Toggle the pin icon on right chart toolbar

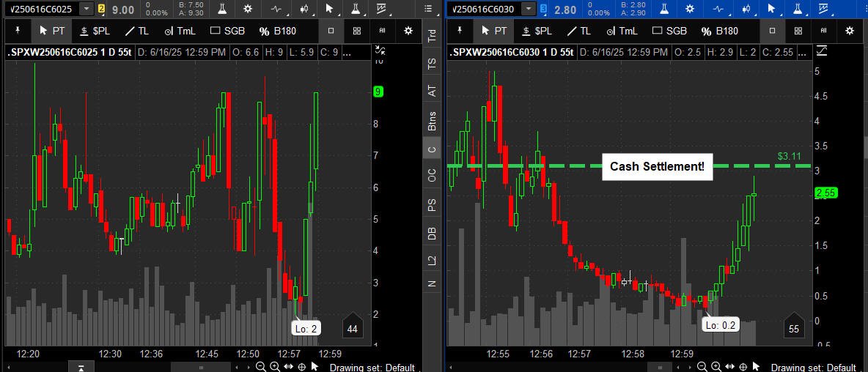coord(459,31)
